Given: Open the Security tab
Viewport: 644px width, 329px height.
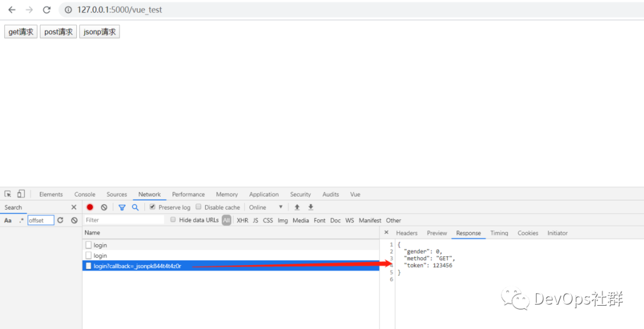Looking at the screenshot, I should click(300, 194).
